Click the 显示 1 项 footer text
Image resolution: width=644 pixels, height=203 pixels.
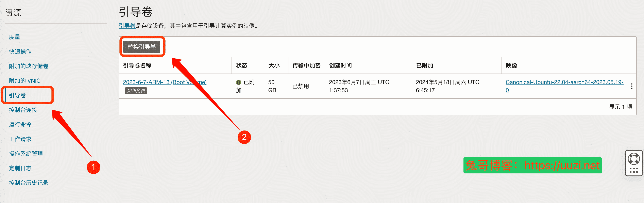(620, 107)
